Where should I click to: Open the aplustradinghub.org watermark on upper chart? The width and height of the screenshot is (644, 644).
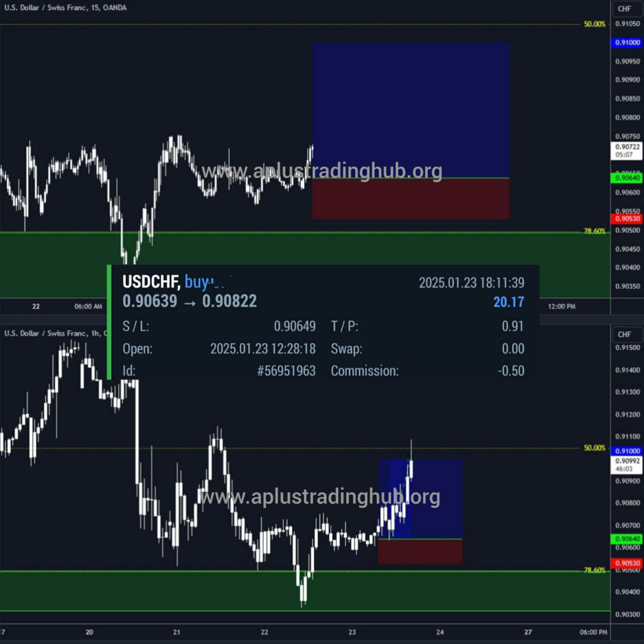[x=322, y=171]
